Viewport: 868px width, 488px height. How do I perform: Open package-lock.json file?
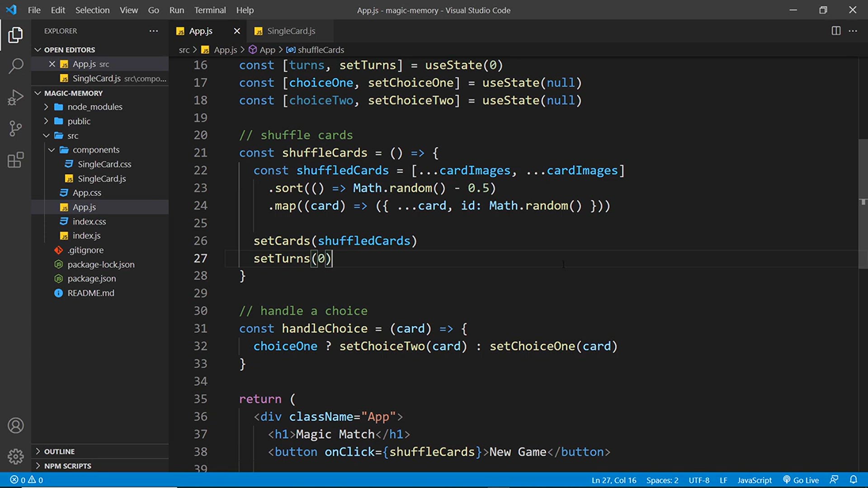[x=100, y=264]
